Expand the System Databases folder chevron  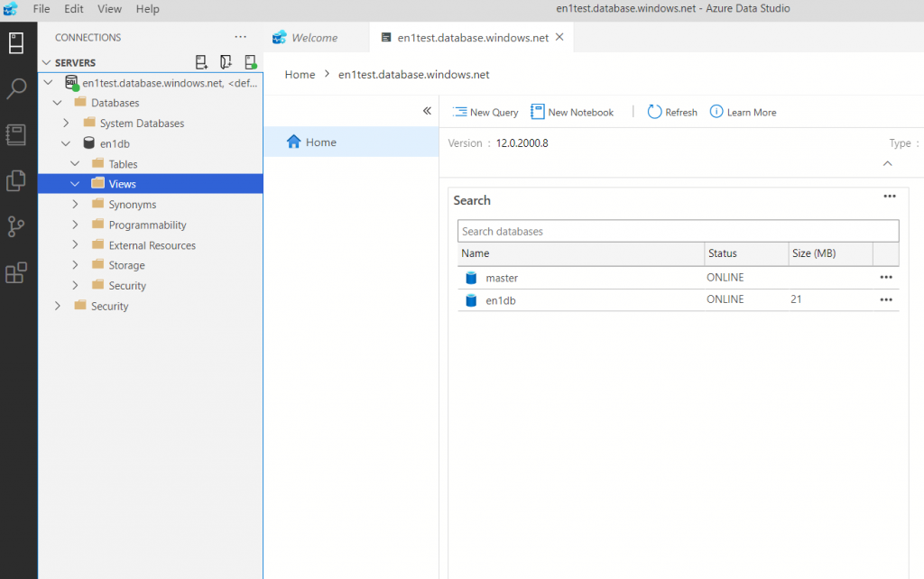click(66, 123)
